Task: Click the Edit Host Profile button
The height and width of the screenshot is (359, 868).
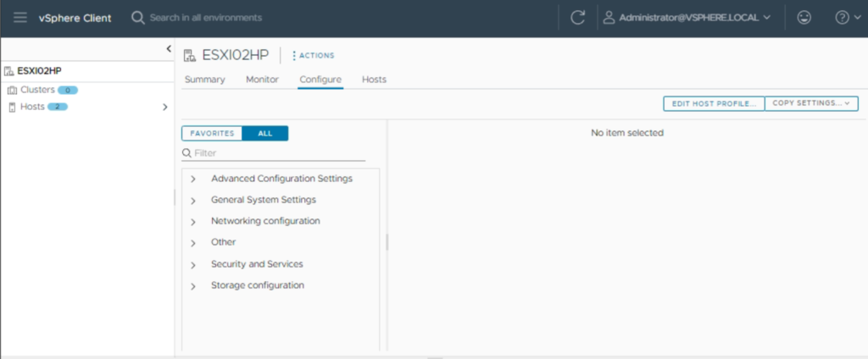Action: point(713,103)
